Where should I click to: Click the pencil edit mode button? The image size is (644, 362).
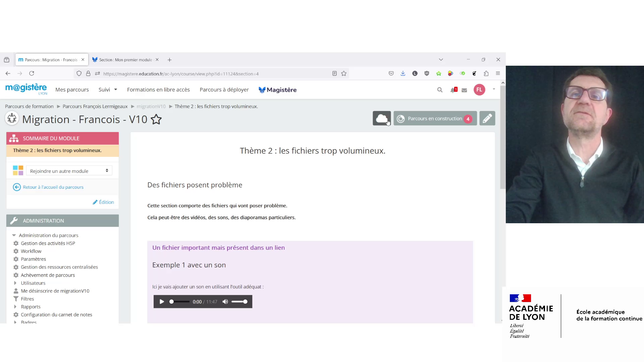487,118
